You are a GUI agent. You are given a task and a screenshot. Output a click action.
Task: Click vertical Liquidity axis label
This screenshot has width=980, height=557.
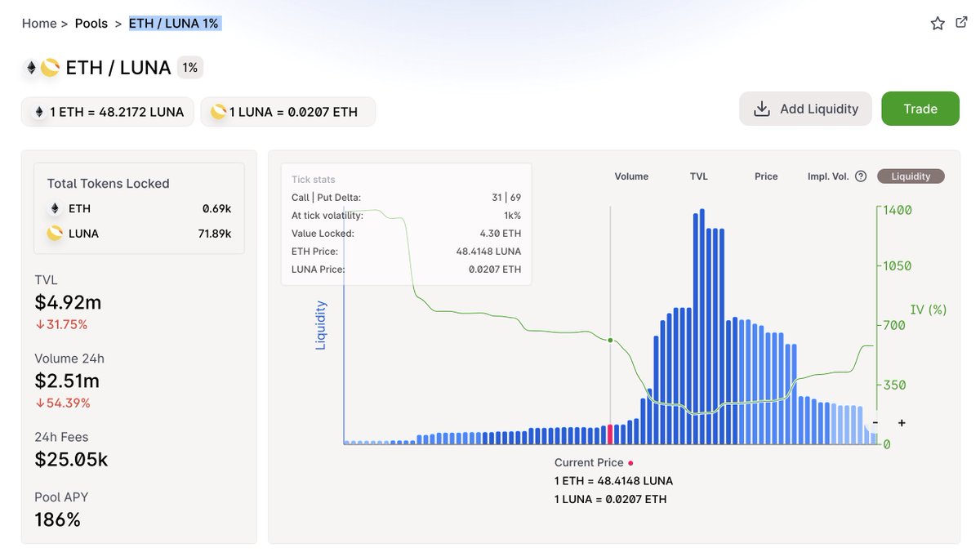[321, 325]
